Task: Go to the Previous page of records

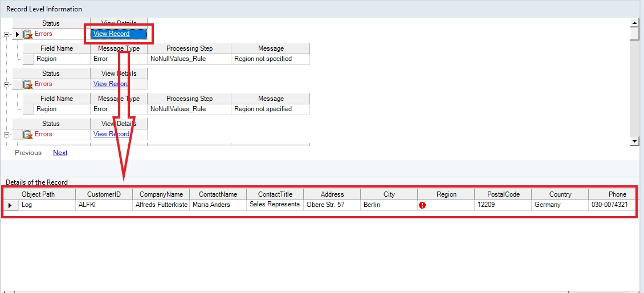Action: coord(28,153)
